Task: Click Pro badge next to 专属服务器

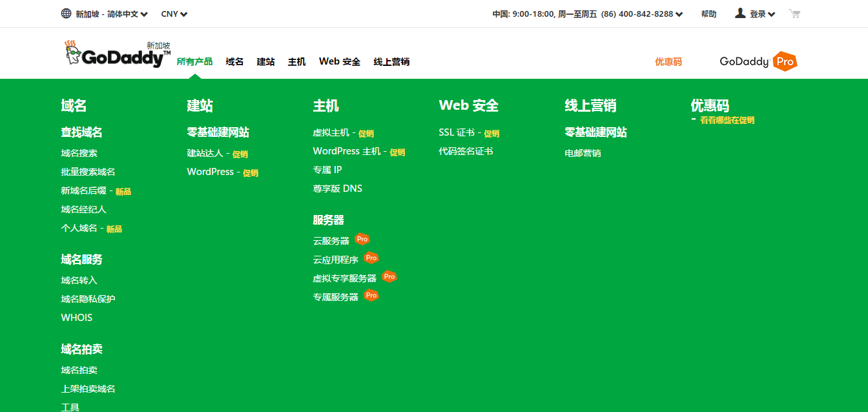Action: point(371,295)
